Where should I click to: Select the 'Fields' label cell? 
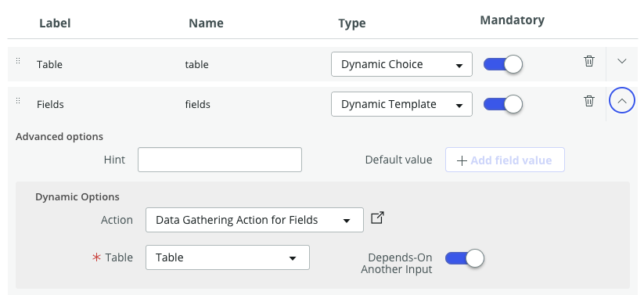click(x=50, y=105)
